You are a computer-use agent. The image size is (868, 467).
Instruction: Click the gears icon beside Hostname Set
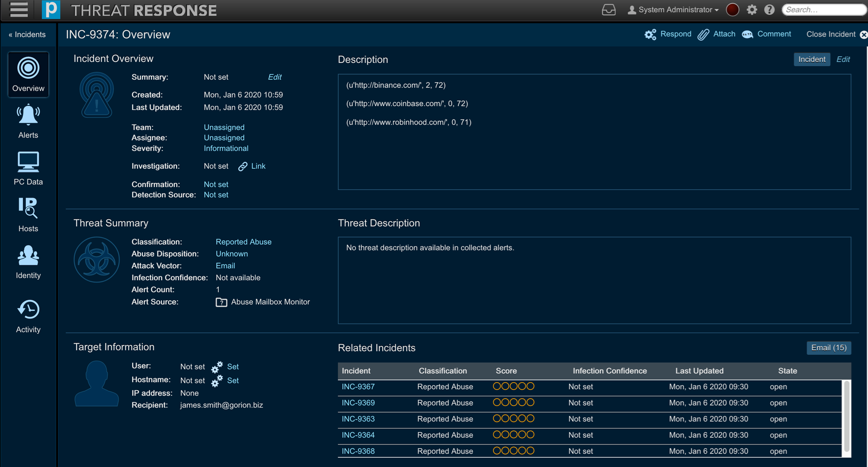217,381
